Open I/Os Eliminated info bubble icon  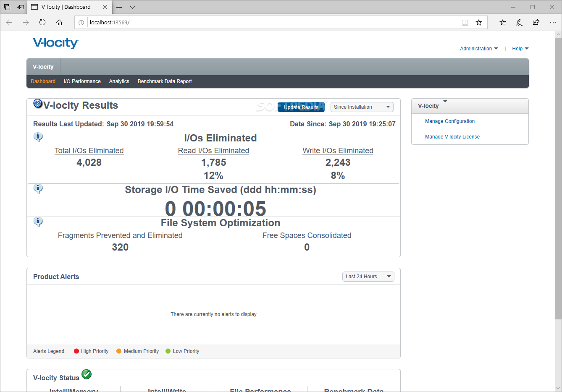click(x=38, y=137)
